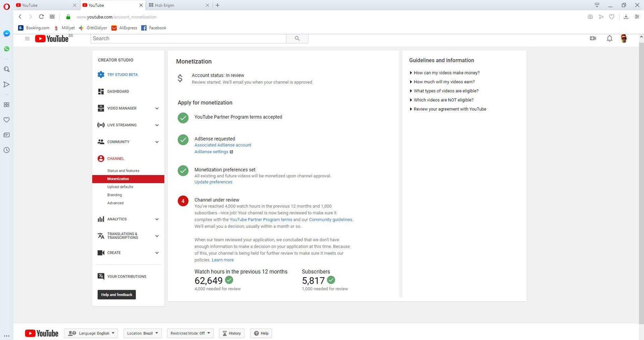Expand Translations & Transcriptions section

(157, 236)
